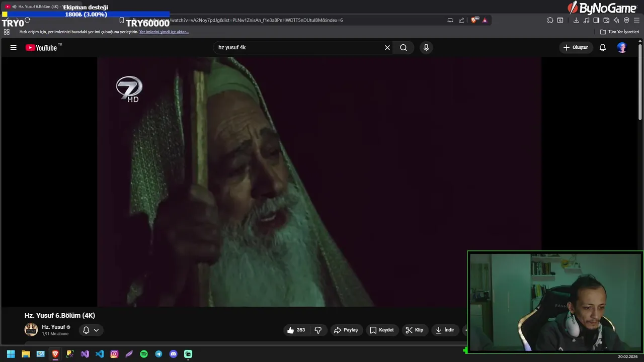This screenshot has height=362, width=644.
Task: Open the Hz. Yusuf channel name link
Action: [53, 327]
